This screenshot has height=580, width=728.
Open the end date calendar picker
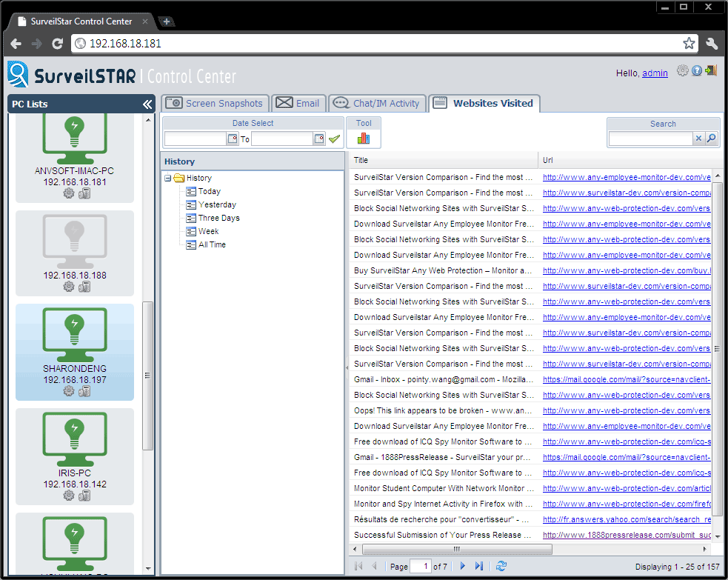[319, 139]
